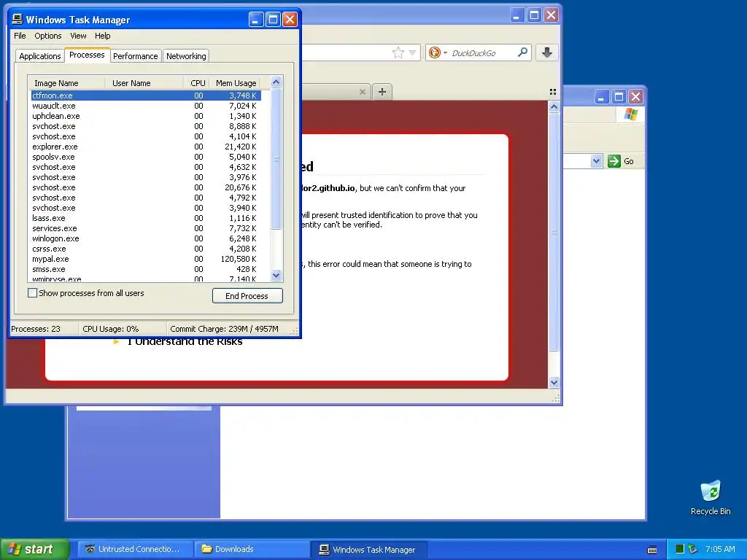Click the safely remove hardware tray icon
747x560 pixels.
point(692,549)
